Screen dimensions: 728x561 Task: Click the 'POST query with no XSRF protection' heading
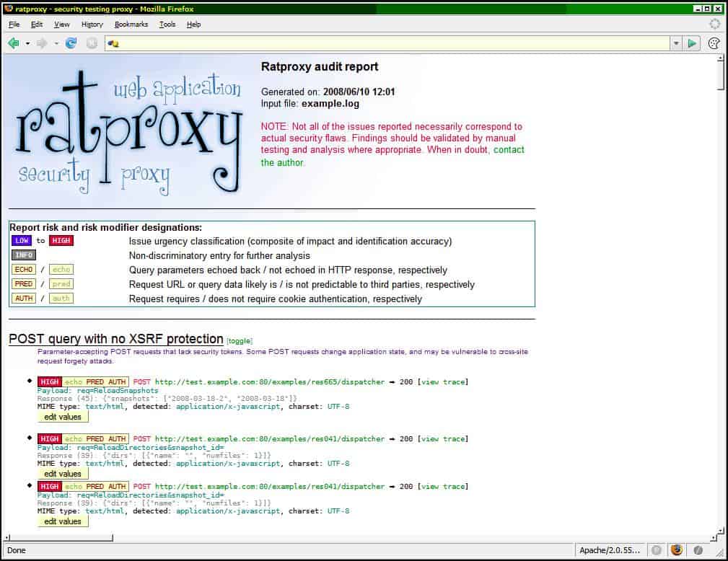(x=116, y=339)
